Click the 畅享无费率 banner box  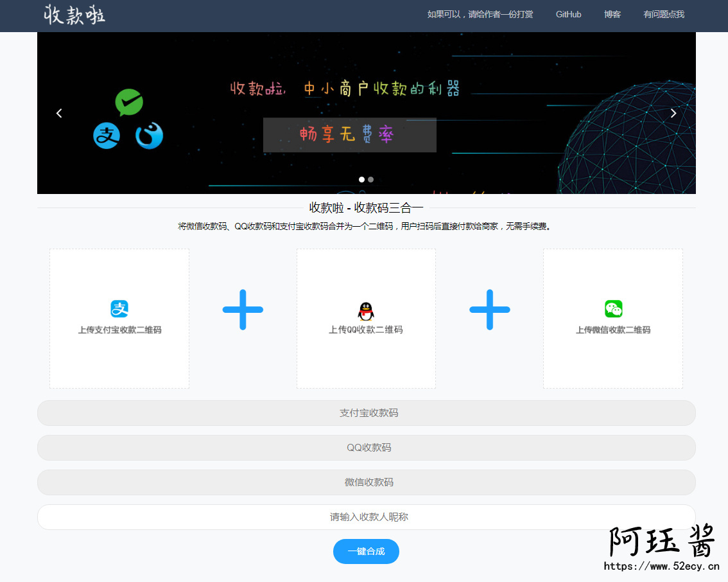point(350,135)
